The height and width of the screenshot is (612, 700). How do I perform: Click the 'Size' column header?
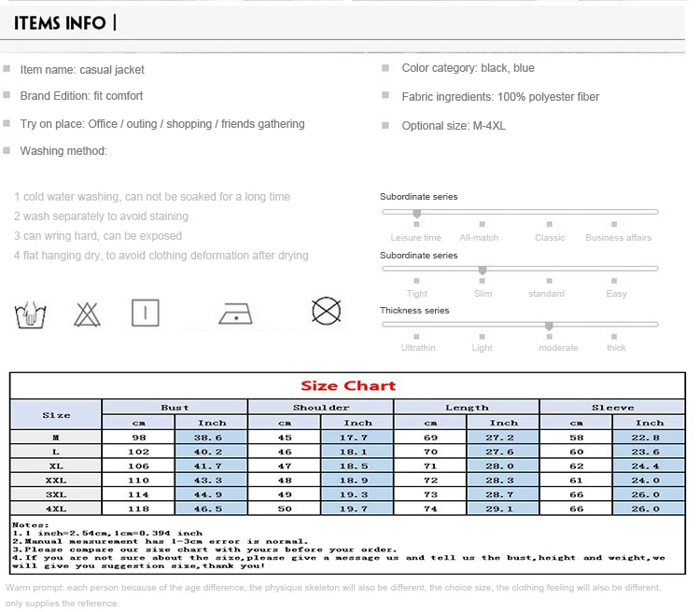pos(56,415)
